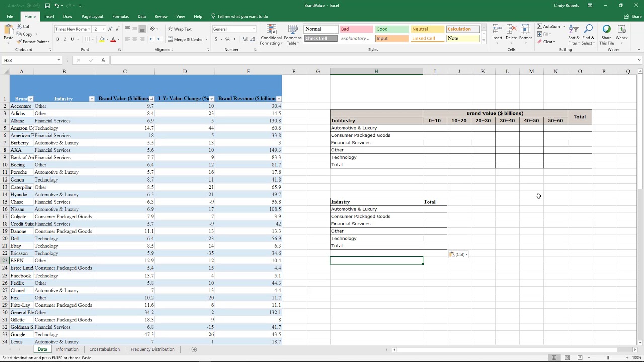Toggle Merge & Center on selected cells
This screenshot has height=362, width=644.
point(185,39)
